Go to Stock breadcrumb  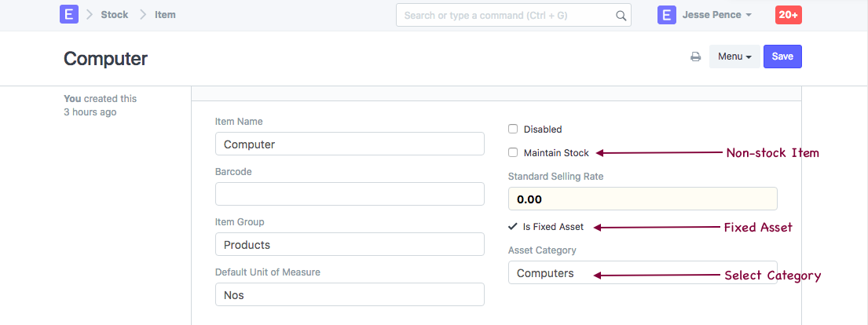[115, 15]
